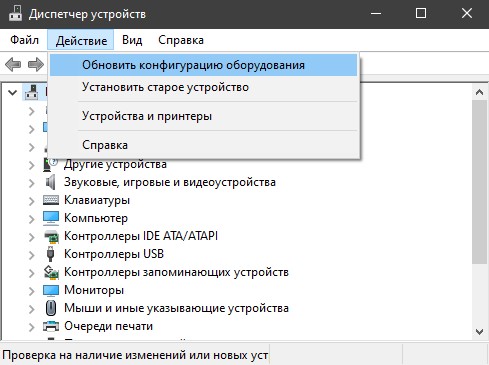Click the monitor icon beside Компьютер

click(x=51, y=218)
